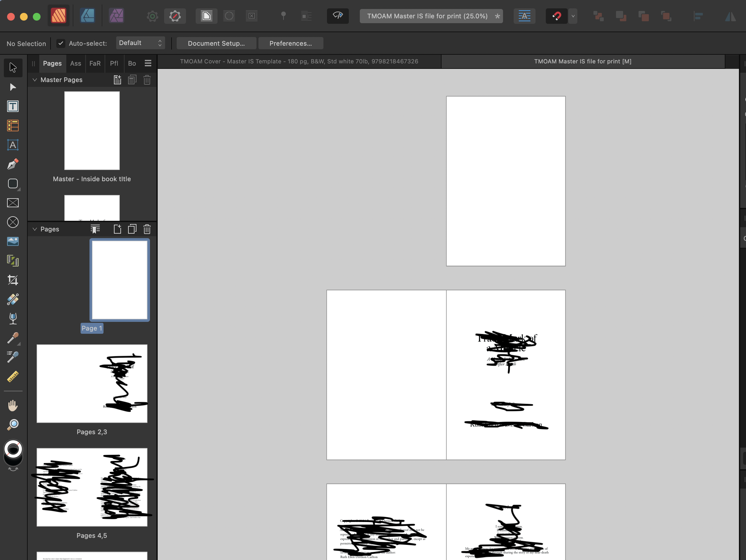746x560 pixels.
Task: Click the No Selection status text
Action: point(26,43)
